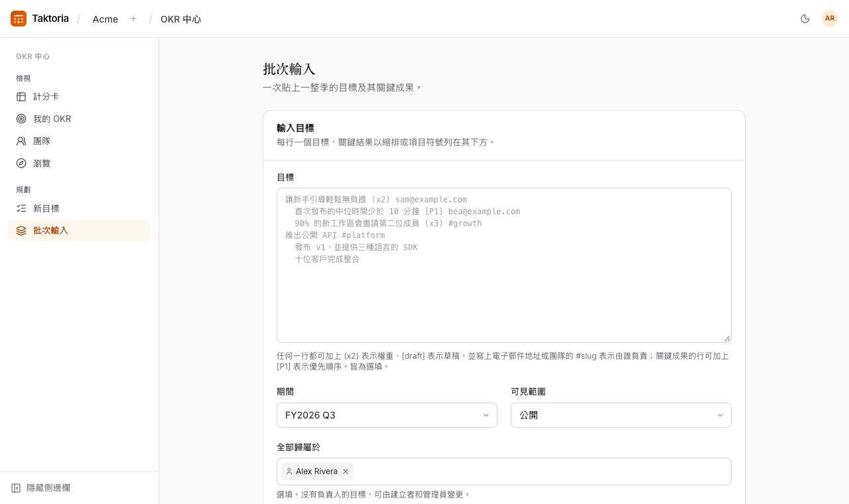The image size is (849, 504).
Task: Click the plus icon beside Acme
Action: click(133, 19)
